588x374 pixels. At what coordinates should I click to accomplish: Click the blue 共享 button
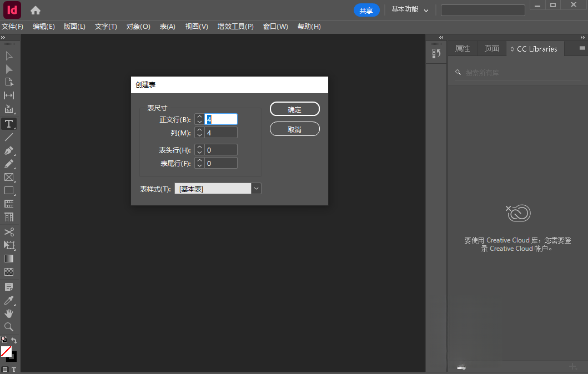pos(366,11)
